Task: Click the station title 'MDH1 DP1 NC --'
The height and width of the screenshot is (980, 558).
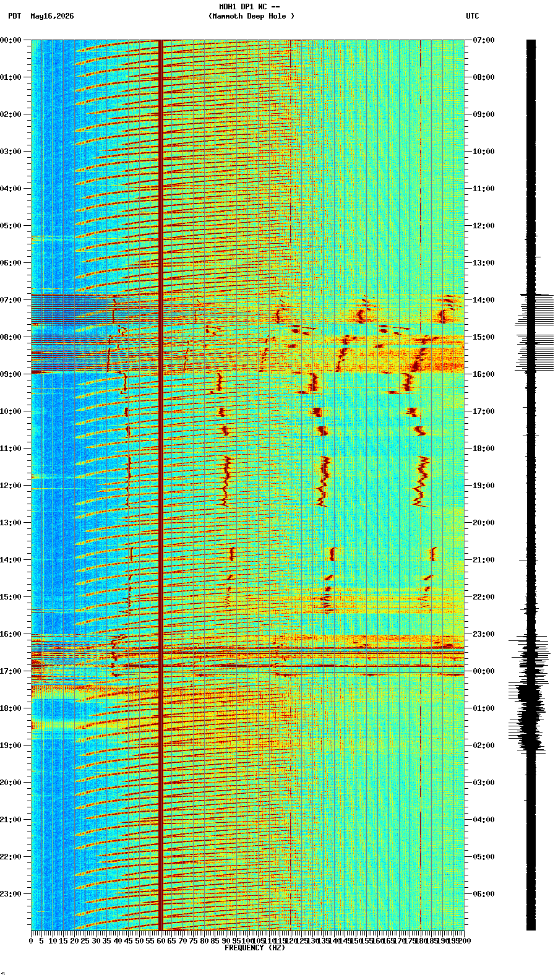Action: pos(249,7)
